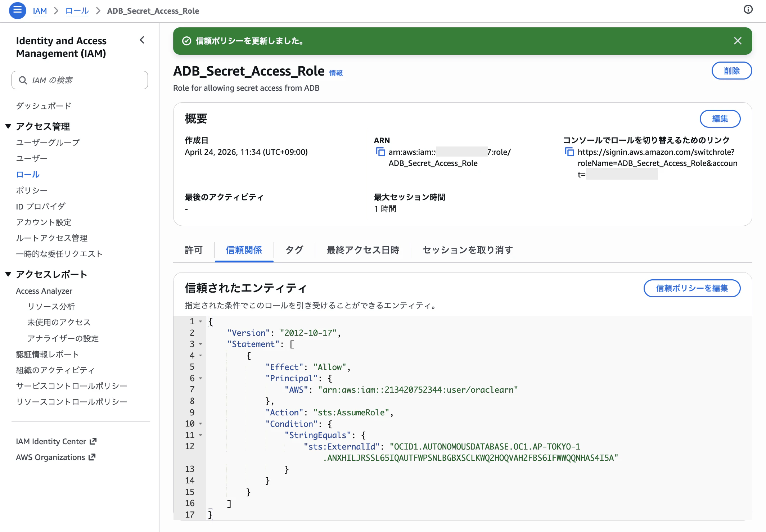Switch to the 許可 tab
This screenshot has height=532, width=766.
193,250
